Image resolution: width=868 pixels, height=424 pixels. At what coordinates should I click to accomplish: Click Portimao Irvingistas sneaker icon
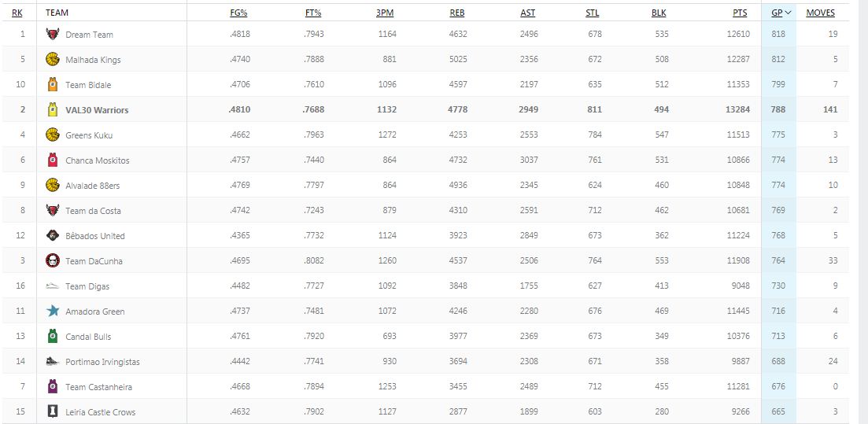pyautogui.click(x=53, y=361)
